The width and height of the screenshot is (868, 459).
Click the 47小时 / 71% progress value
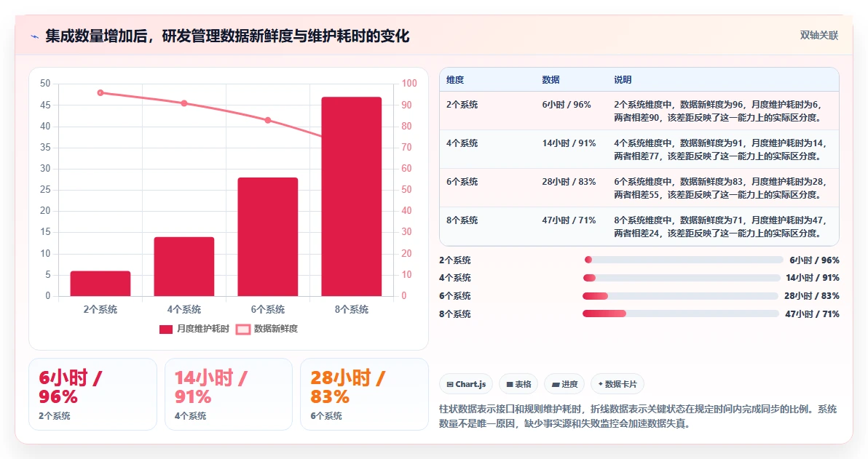coord(812,314)
